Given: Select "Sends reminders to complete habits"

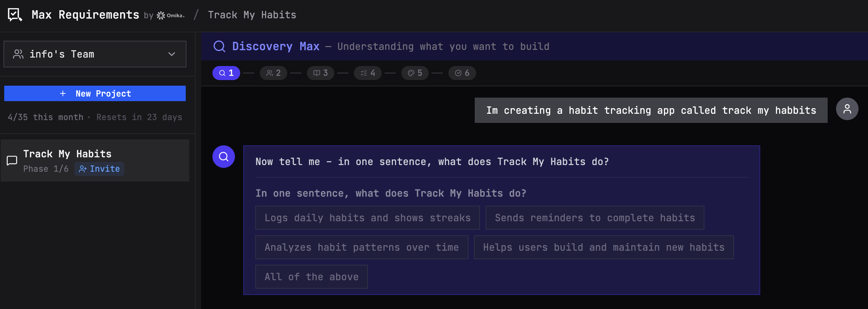Looking at the screenshot, I should (x=594, y=217).
